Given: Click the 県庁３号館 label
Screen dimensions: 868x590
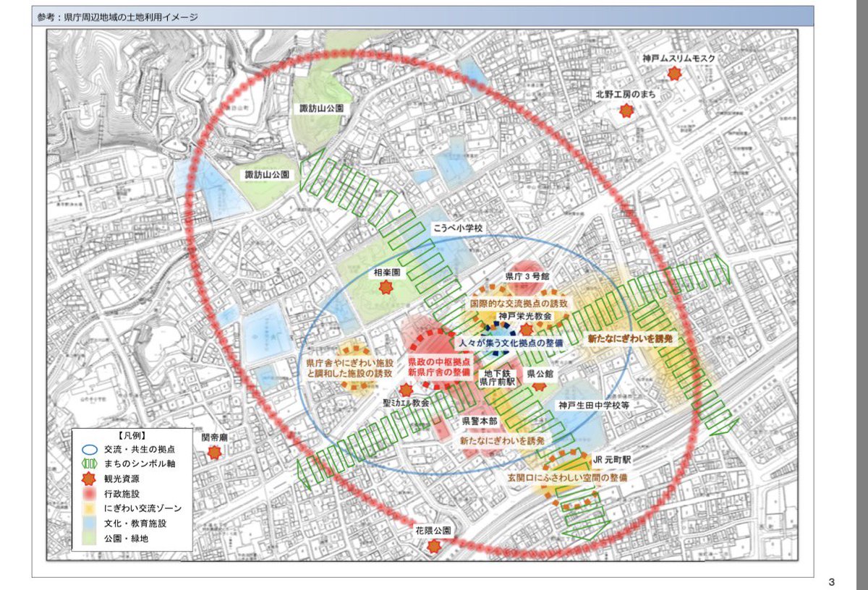Looking at the screenshot, I should point(528,276).
